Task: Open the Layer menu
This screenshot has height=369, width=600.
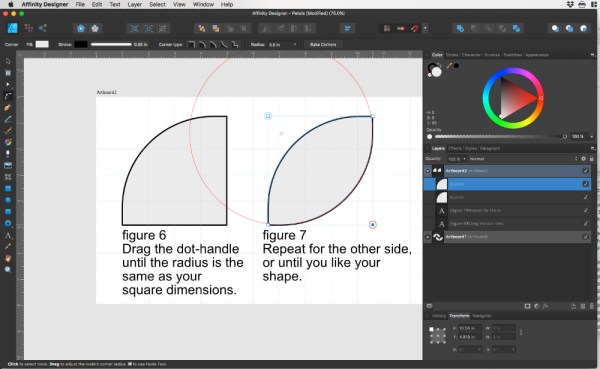Action: coord(134,4)
